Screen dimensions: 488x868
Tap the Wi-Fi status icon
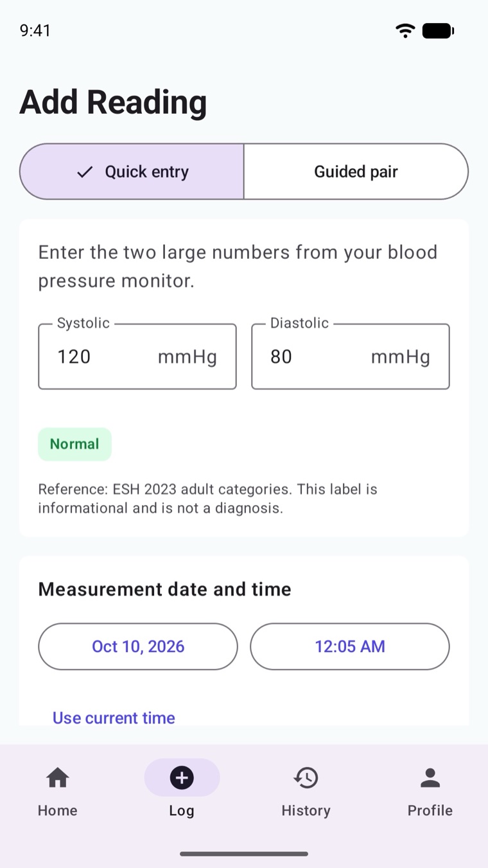pos(405,30)
